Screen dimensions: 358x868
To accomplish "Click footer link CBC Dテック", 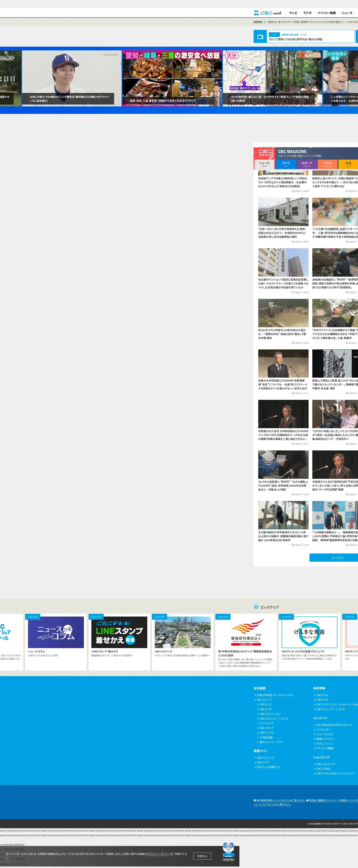I will point(266,728).
